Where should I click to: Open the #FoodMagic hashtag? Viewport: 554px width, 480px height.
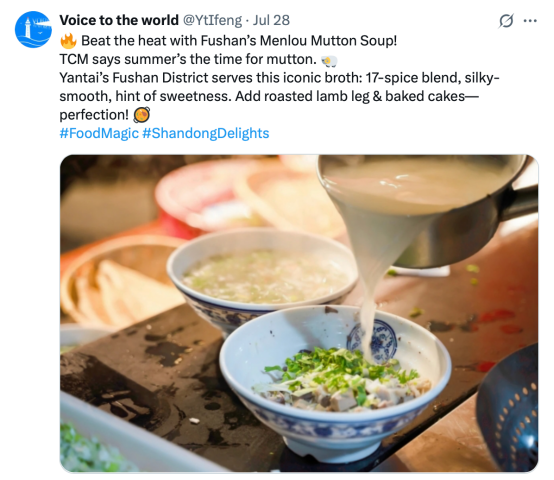point(99,133)
